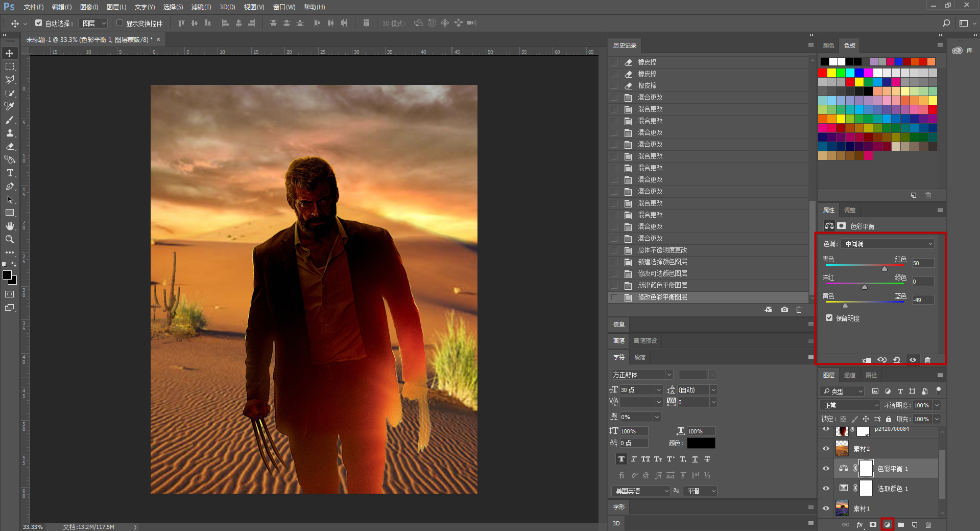980x531 pixels.
Task: Open language dropdown 美国英语
Action: point(641,491)
